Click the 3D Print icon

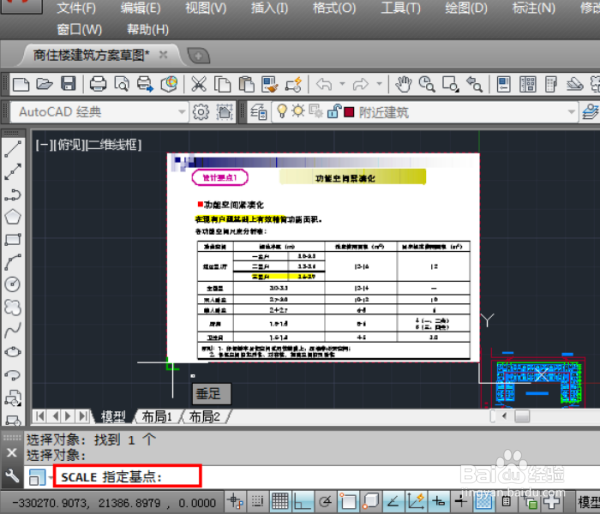(169, 84)
